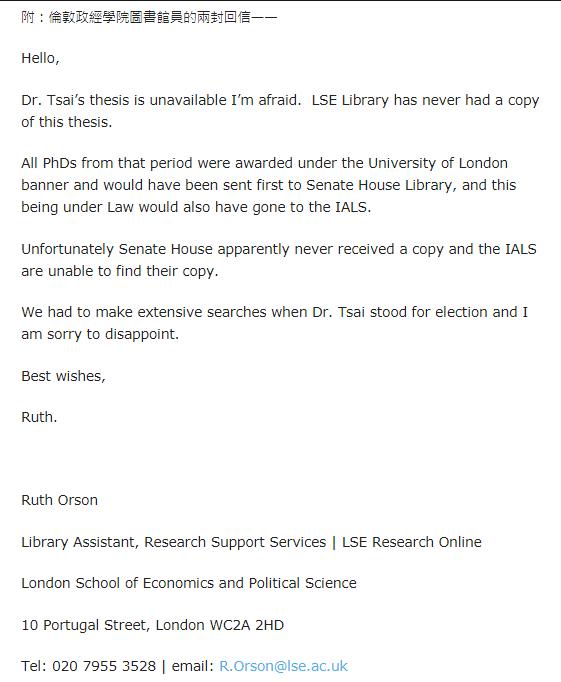
Task: Open the R.Orson@lse.ac.uk email link
Action: coord(283,666)
